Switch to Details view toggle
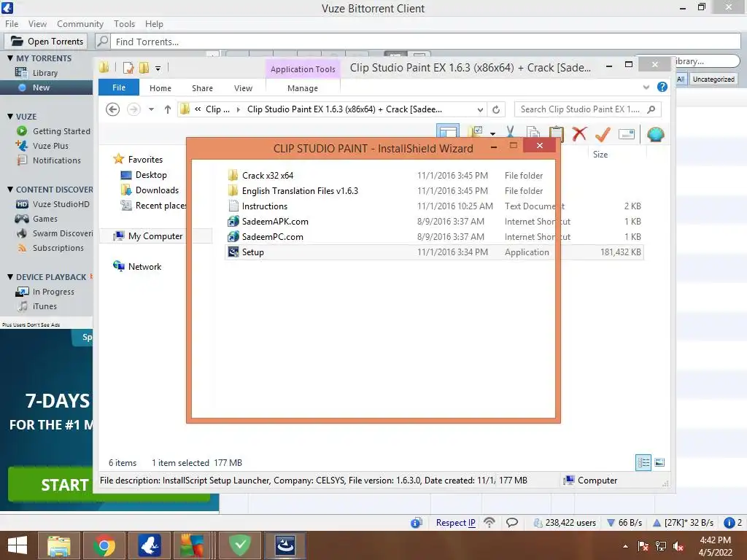 643,462
